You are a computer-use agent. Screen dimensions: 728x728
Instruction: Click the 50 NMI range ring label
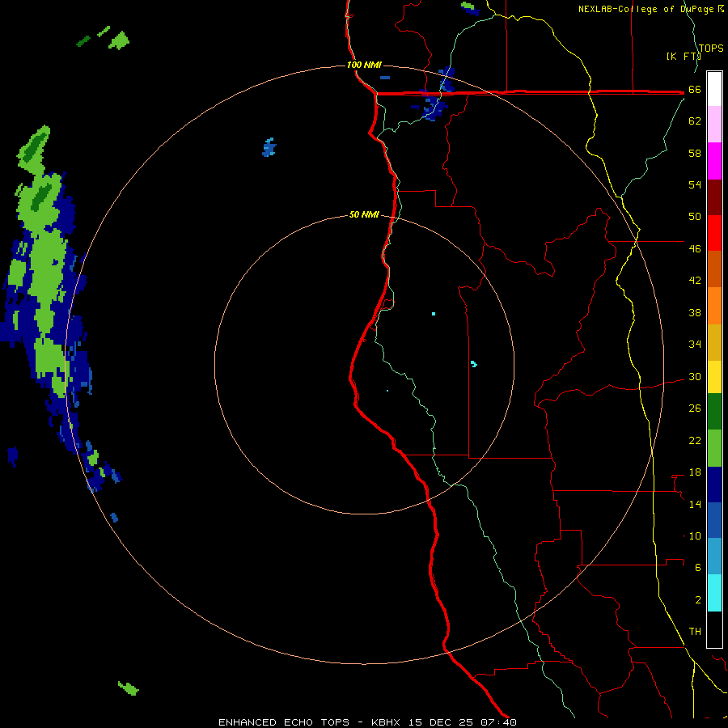pos(364,214)
